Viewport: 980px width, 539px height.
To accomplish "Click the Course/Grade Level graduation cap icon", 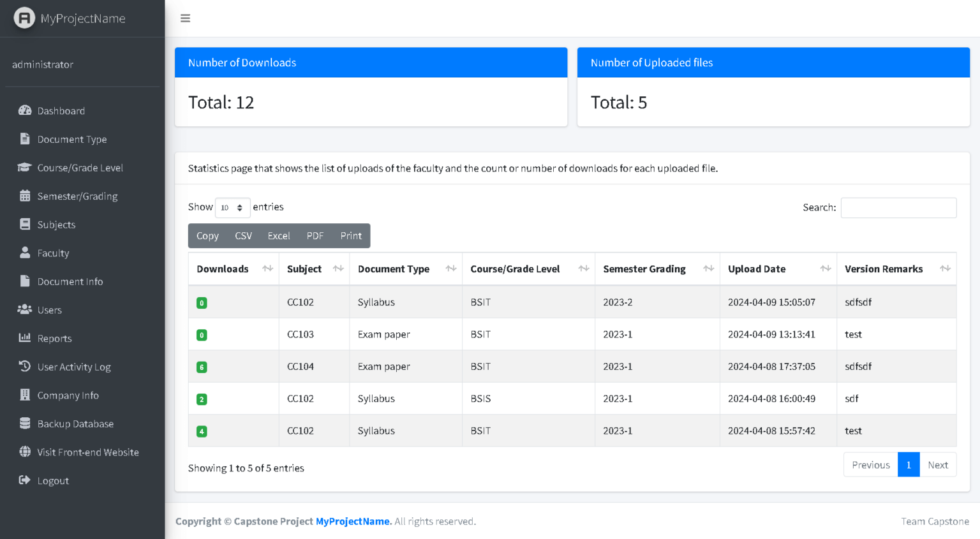I will click(25, 167).
